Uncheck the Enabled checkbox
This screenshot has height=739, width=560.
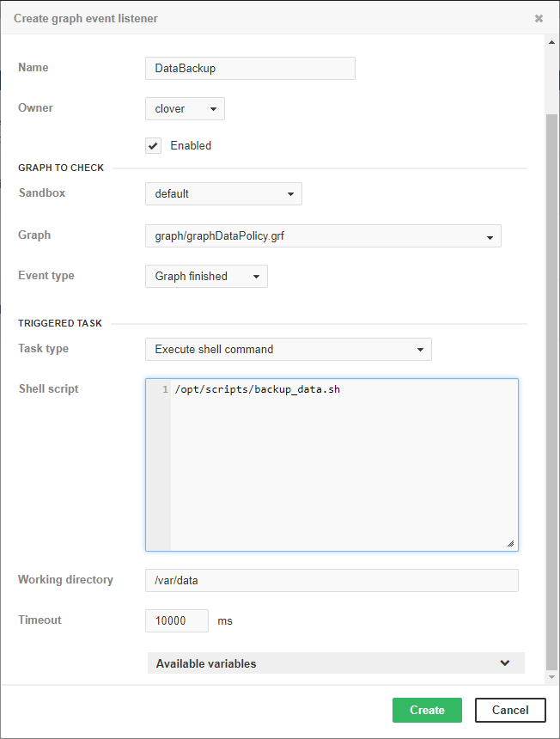[x=154, y=145]
